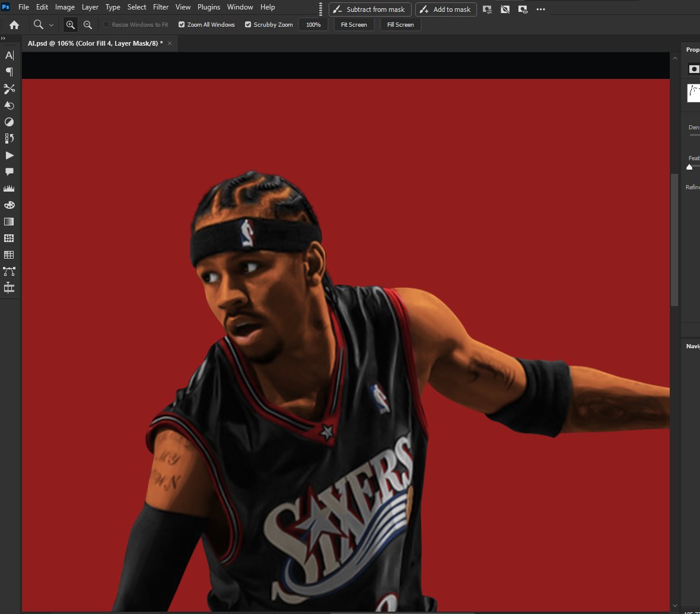Open the Type menu
This screenshot has height=614, width=700.
113,7
